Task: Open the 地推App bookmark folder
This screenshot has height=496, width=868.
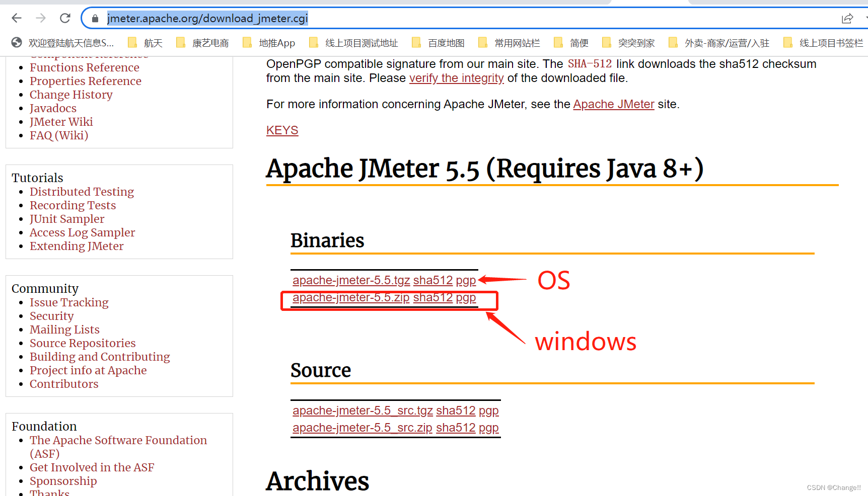Action: [x=269, y=43]
